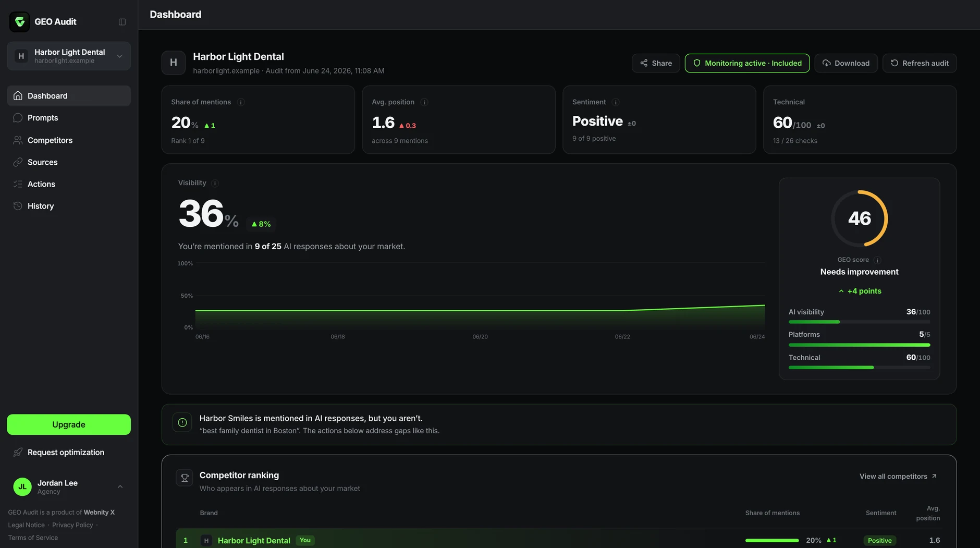Click the GEO score info icon
This screenshot has height=548, width=980.
point(877,260)
